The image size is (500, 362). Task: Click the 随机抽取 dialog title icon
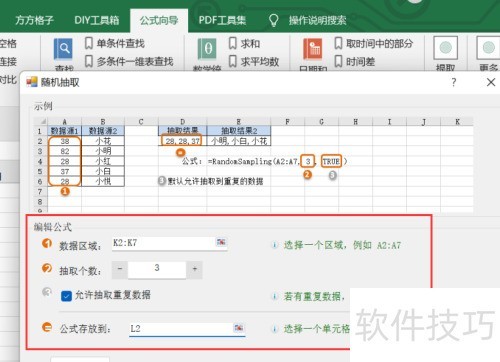click(x=32, y=82)
